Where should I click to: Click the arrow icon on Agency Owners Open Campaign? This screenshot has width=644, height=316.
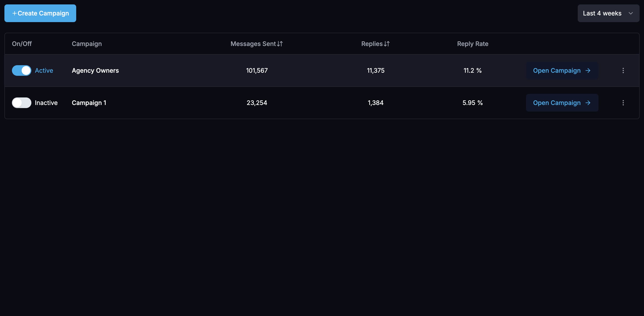tap(588, 70)
